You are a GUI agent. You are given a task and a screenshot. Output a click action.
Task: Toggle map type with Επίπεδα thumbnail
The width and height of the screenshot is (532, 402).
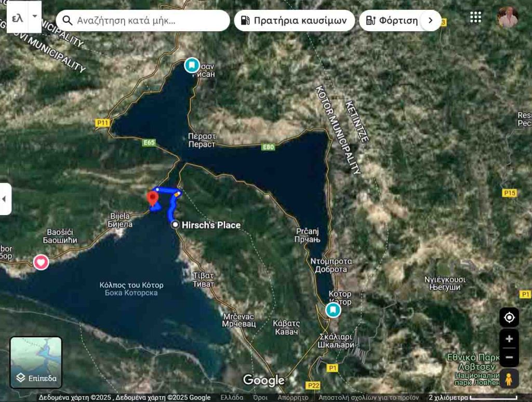coord(36,363)
